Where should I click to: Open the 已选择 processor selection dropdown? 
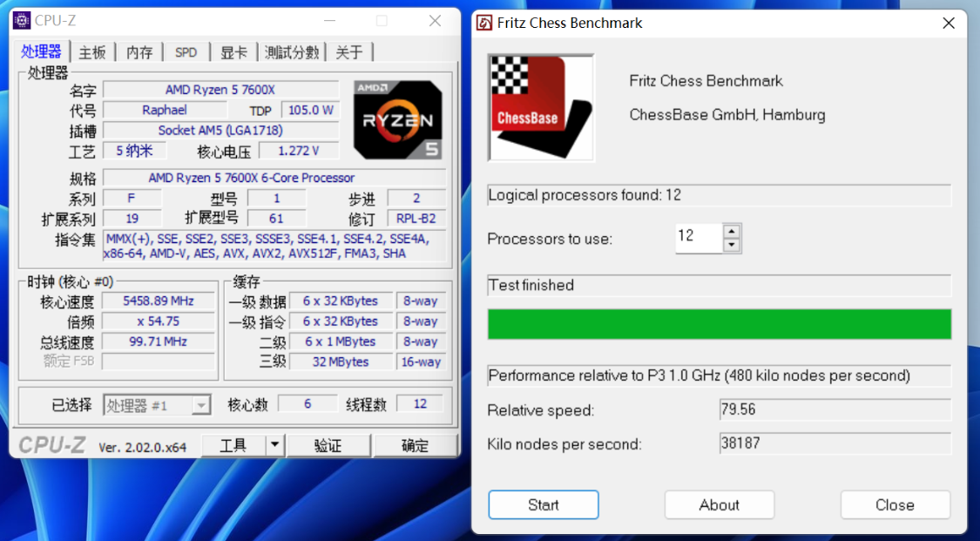200,403
